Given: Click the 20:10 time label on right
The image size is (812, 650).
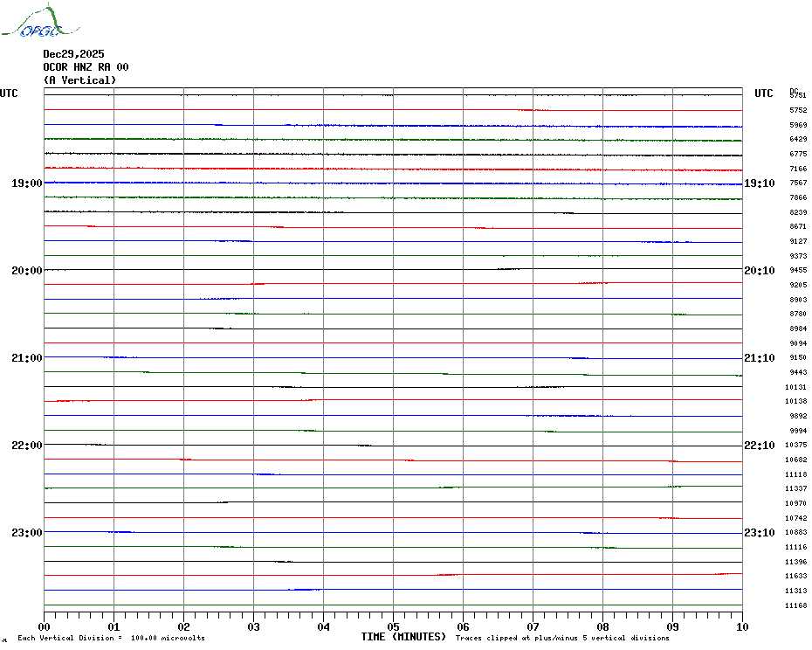Looking at the screenshot, I should pyautogui.click(x=759, y=271).
